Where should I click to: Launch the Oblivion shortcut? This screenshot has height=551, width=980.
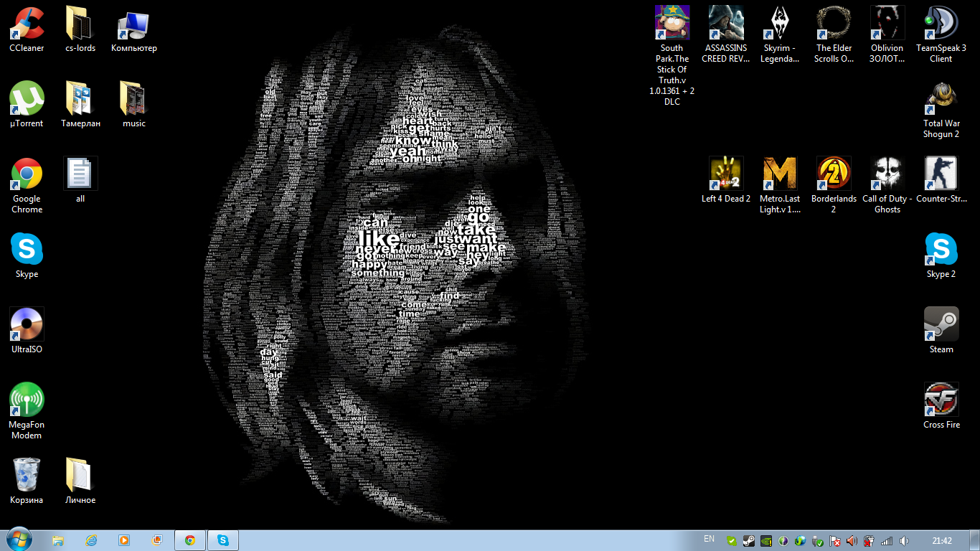coord(887,35)
